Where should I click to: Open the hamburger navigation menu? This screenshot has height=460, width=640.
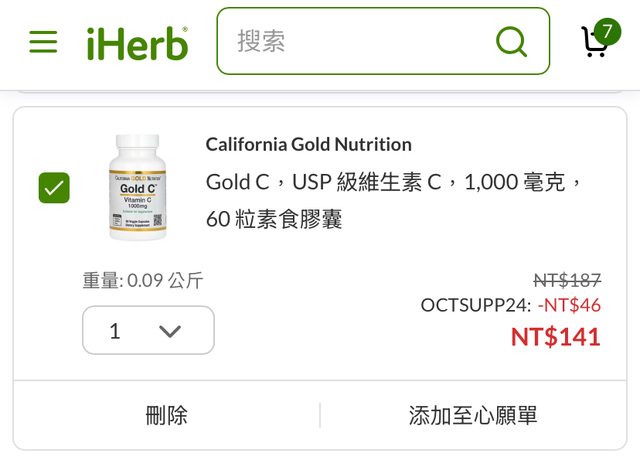pos(43,42)
